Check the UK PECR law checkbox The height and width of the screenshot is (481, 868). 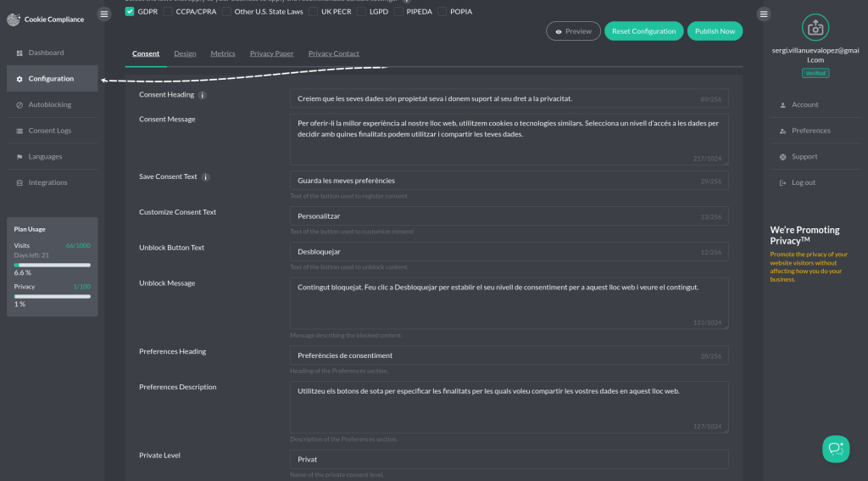[x=314, y=12]
